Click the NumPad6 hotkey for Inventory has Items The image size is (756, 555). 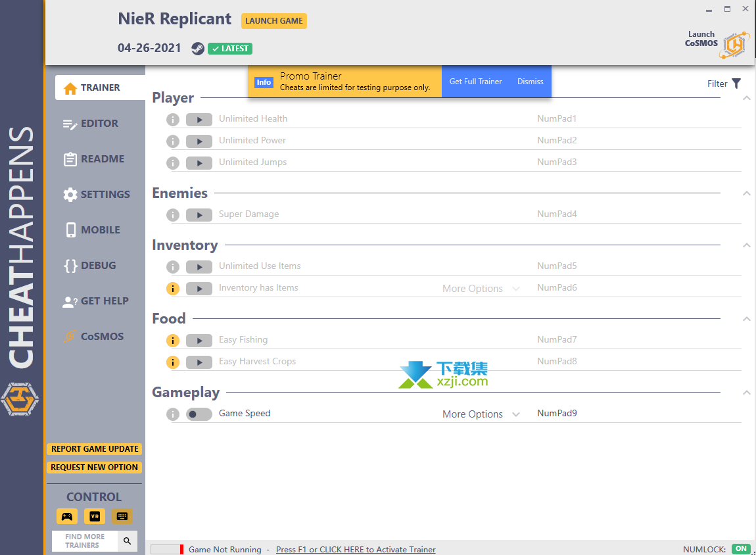(x=557, y=287)
